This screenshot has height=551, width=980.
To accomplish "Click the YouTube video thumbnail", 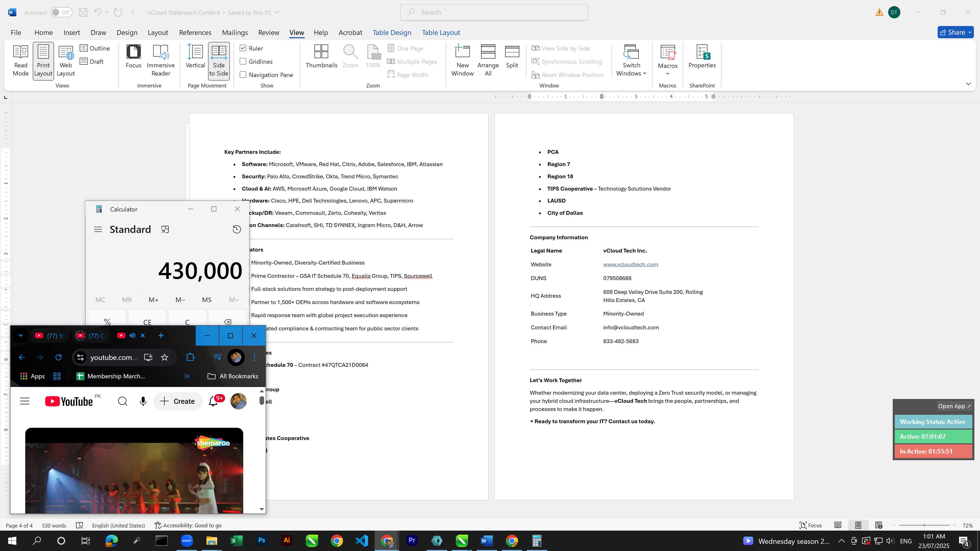I will [x=134, y=470].
